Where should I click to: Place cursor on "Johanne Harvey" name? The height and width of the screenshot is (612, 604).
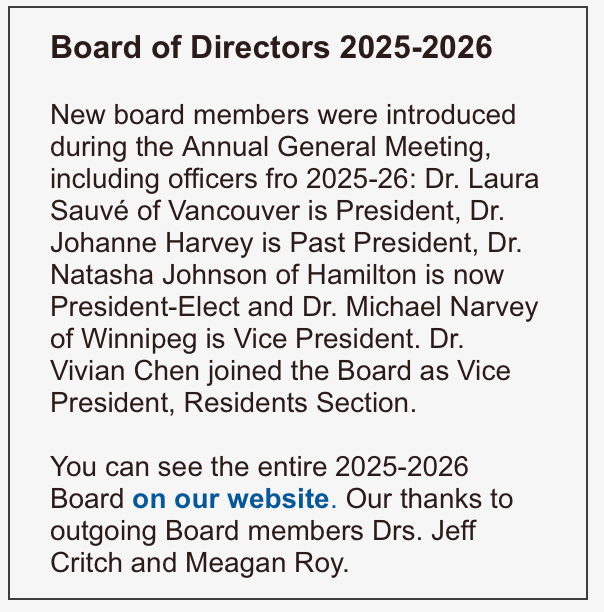pyautogui.click(x=152, y=243)
